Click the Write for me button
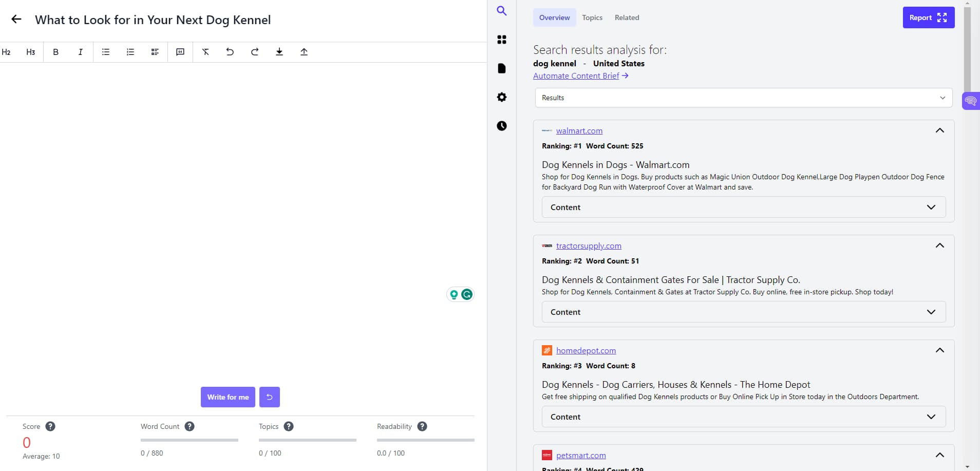The width and height of the screenshot is (980, 471). tap(228, 397)
